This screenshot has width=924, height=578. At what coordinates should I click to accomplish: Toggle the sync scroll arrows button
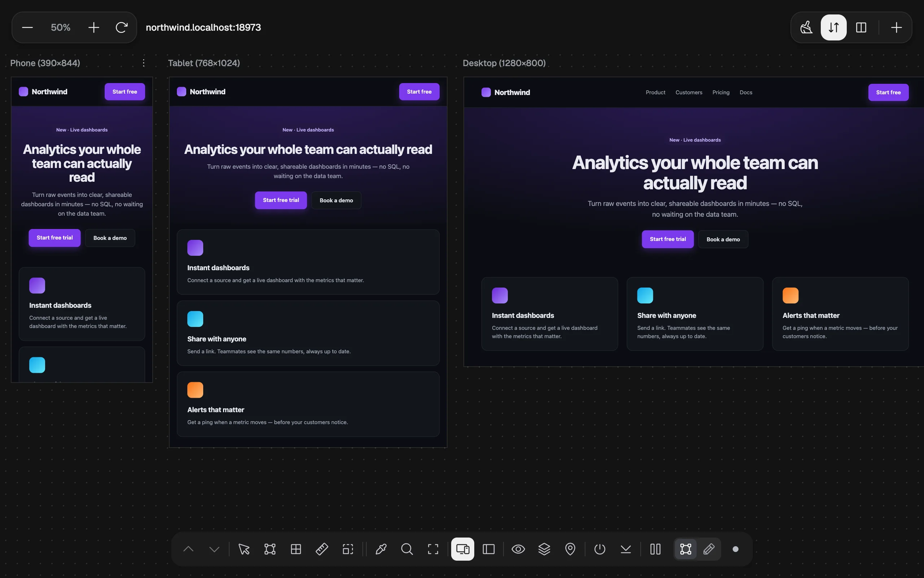coord(833,27)
